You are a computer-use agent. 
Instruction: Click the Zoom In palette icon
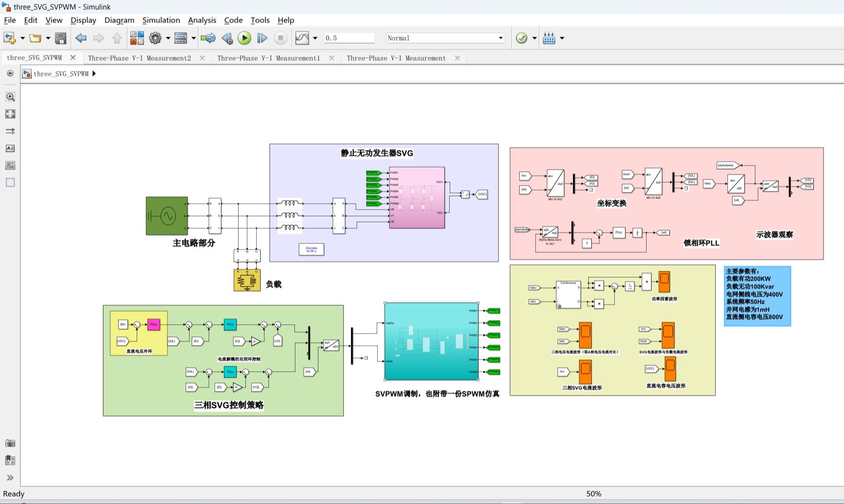[x=10, y=96]
